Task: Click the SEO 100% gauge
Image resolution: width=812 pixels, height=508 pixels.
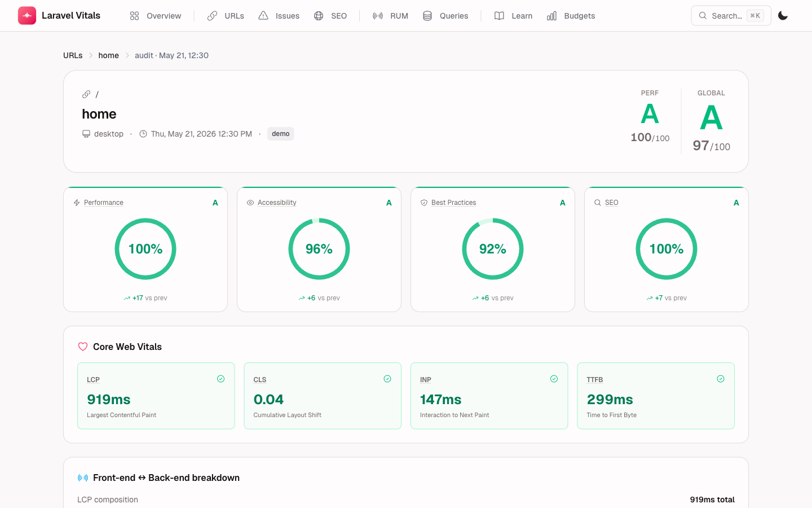Action: [667, 249]
